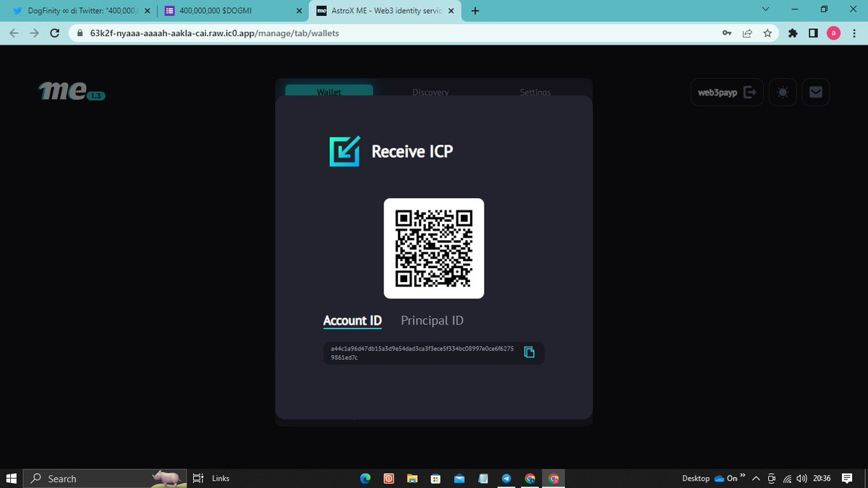Open Microsoft Edge from taskbar
Viewport: 868px width, 488px height.
coord(365,479)
